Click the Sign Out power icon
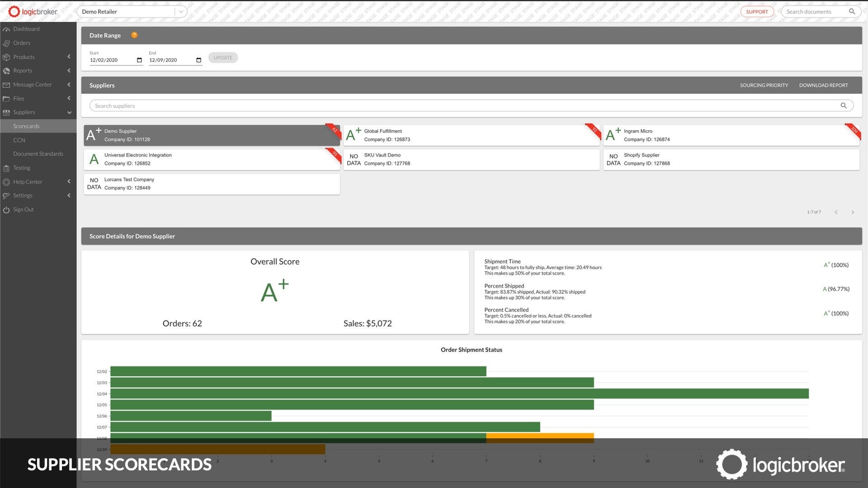 [x=6, y=210]
